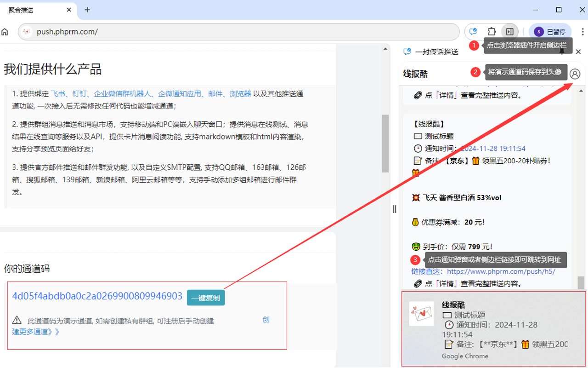Click the envelope thumbnail in the notification popup
588x368 pixels.
421,314
